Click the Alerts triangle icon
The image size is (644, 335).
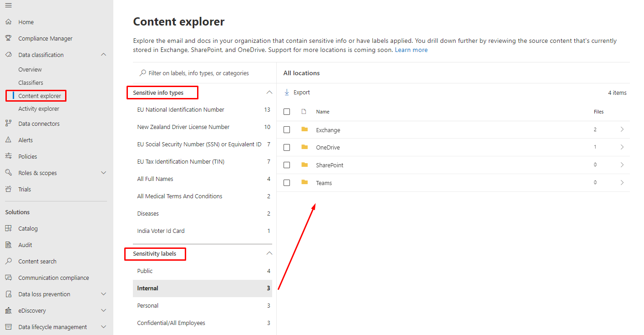point(8,140)
